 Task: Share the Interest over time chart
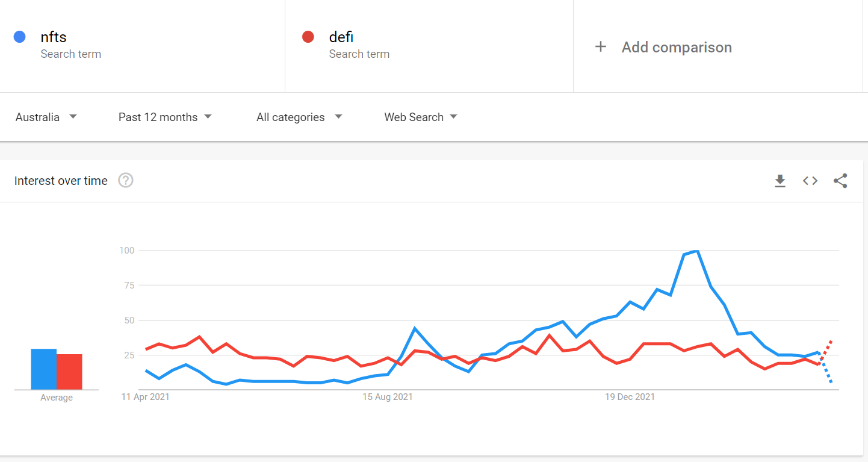tap(840, 181)
